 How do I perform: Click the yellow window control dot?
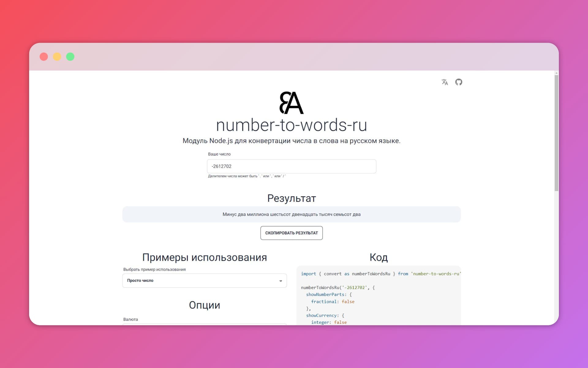point(57,57)
